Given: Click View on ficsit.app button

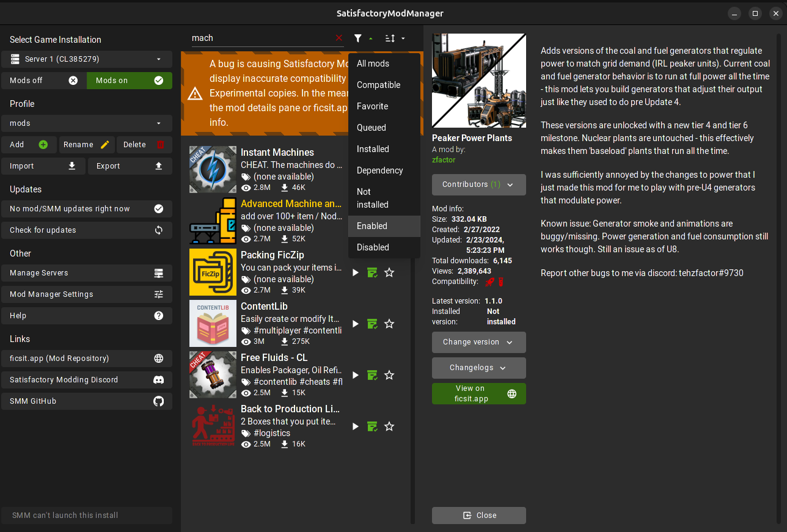Looking at the screenshot, I should pyautogui.click(x=479, y=393).
